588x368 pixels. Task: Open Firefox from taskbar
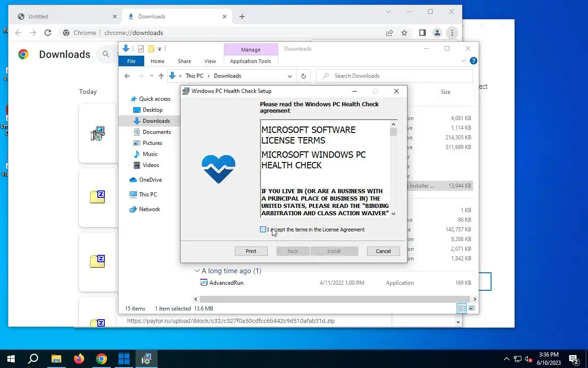[x=79, y=359]
